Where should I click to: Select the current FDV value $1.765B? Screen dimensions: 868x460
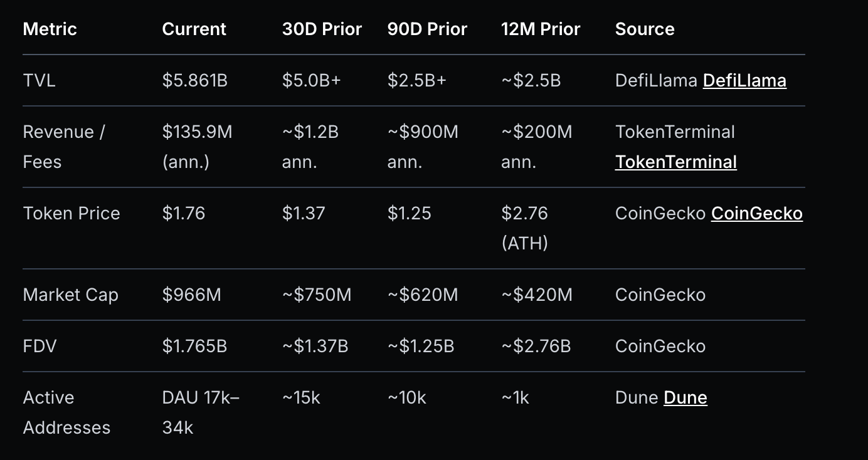click(194, 347)
